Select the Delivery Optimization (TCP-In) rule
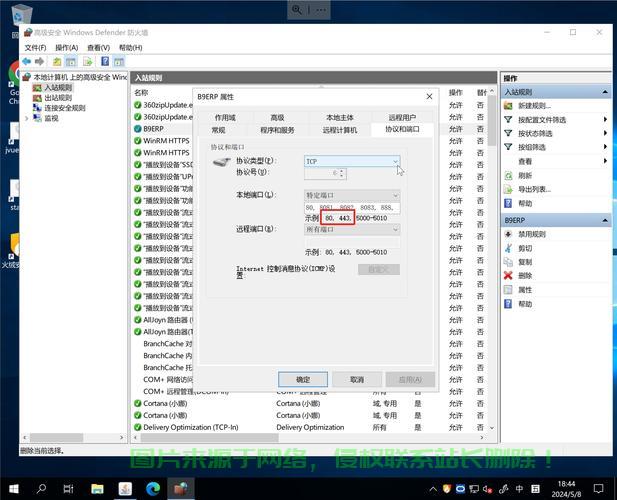 coord(190,427)
